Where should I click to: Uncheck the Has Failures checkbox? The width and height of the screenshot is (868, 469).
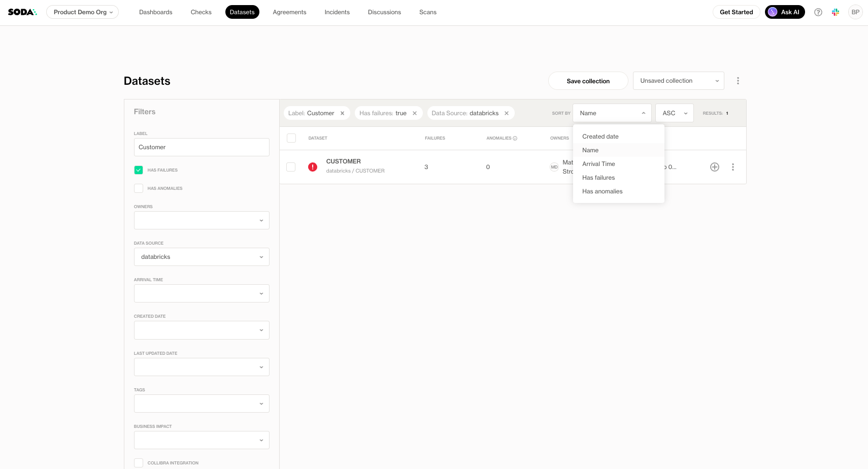tap(139, 170)
